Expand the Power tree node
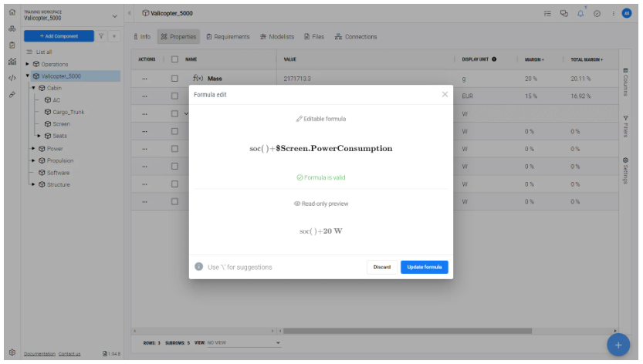Image resolution: width=643 pixels, height=364 pixels. coord(34,148)
